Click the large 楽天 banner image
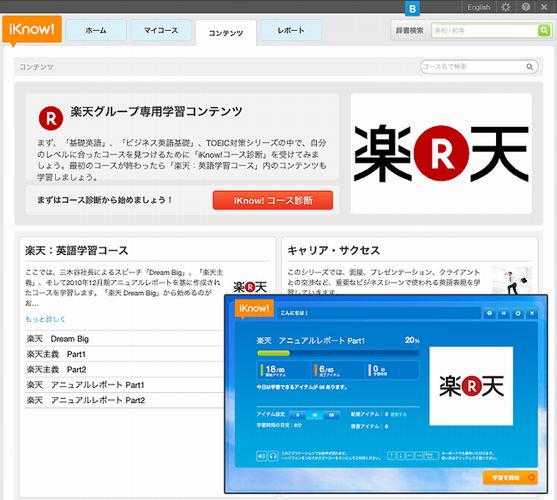 [441, 153]
